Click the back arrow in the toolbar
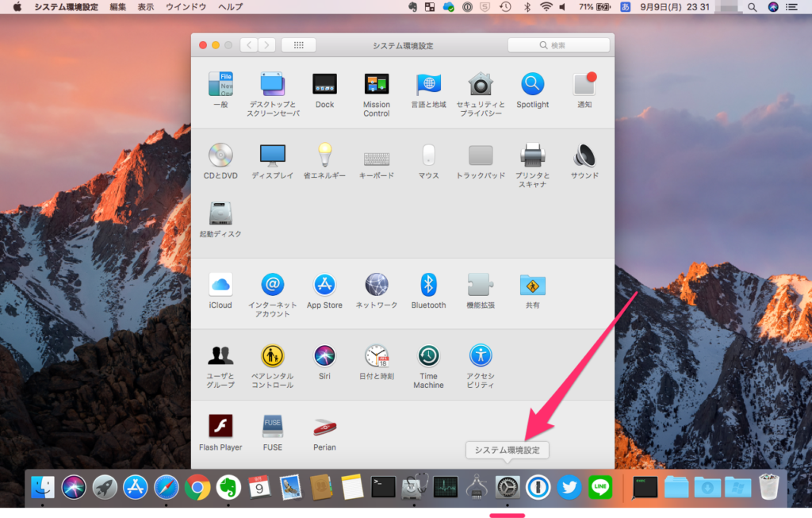This screenshot has height=518, width=812. click(249, 45)
